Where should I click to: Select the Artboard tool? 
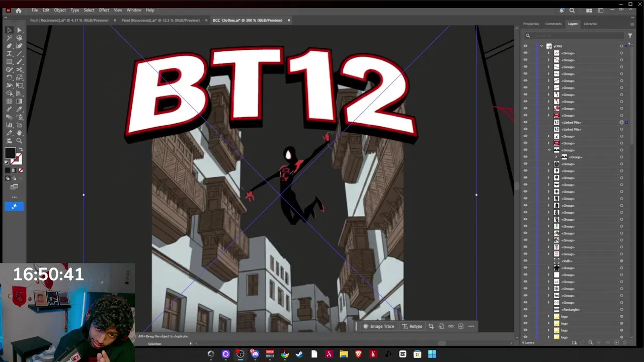[20, 125]
